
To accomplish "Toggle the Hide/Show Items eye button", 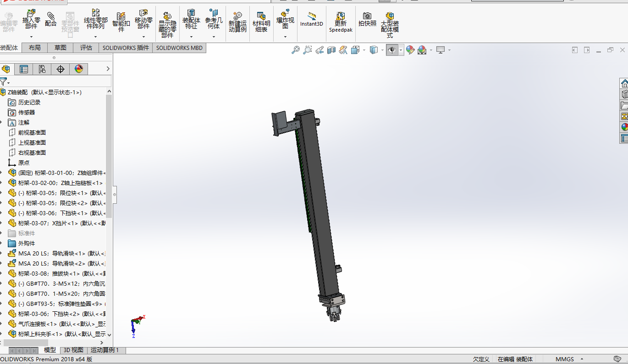I will [x=392, y=50].
